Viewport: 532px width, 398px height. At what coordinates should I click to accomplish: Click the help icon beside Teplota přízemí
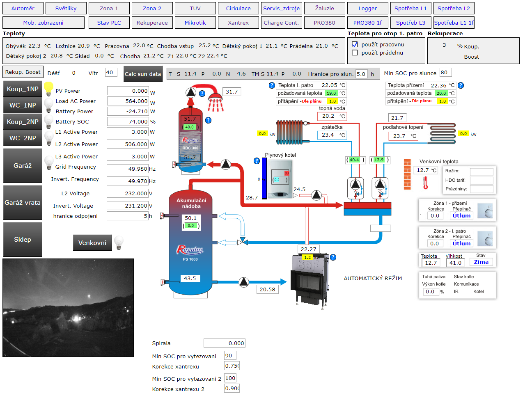click(461, 85)
